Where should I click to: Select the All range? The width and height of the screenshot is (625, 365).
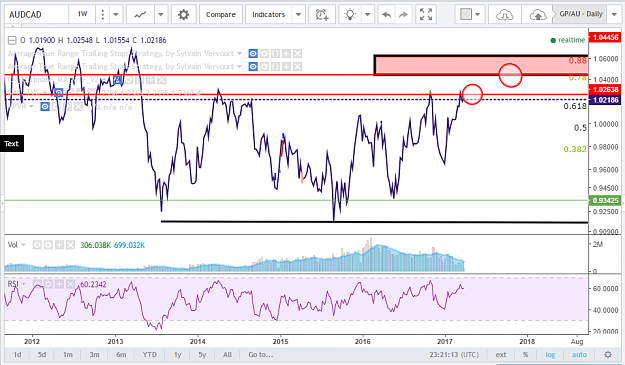[227, 354]
